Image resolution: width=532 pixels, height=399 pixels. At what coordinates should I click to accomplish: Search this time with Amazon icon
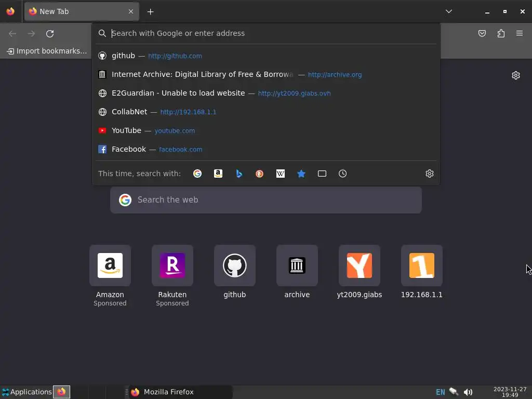(218, 174)
